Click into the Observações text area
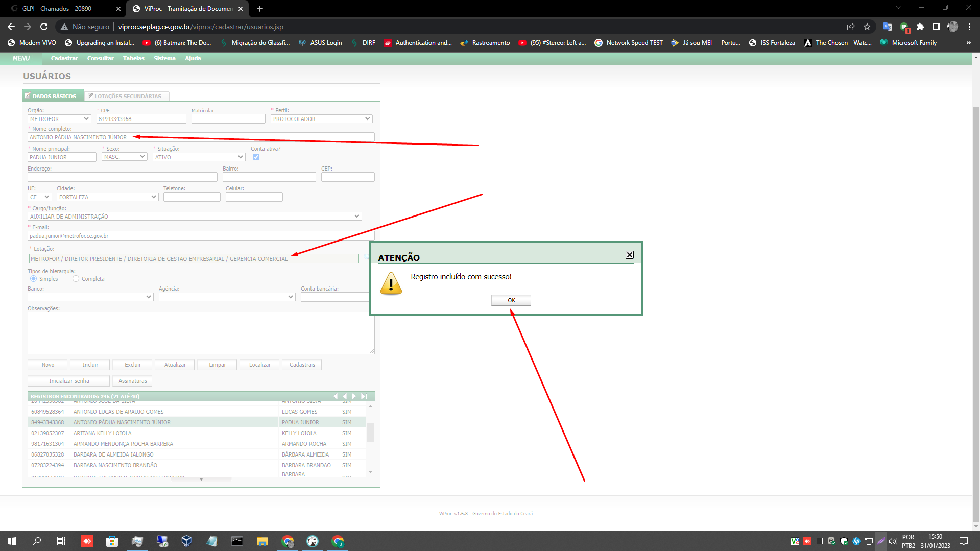The height and width of the screenshot is (551, 980). tap(201, 333)
